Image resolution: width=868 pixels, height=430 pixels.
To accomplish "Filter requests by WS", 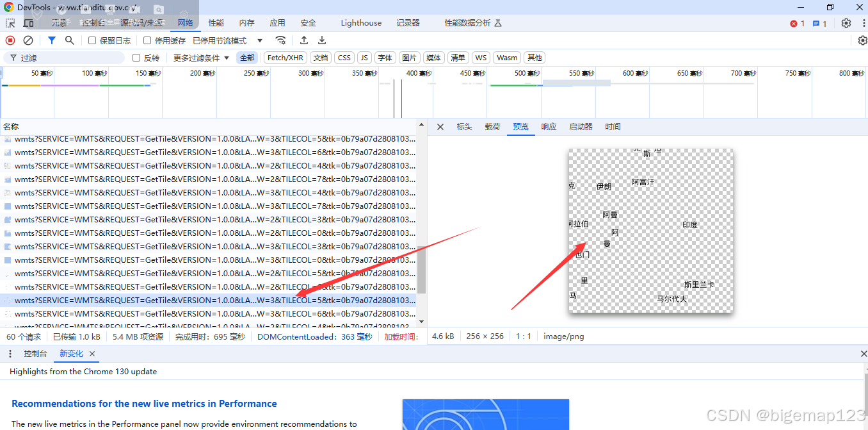I will point(481,58).
